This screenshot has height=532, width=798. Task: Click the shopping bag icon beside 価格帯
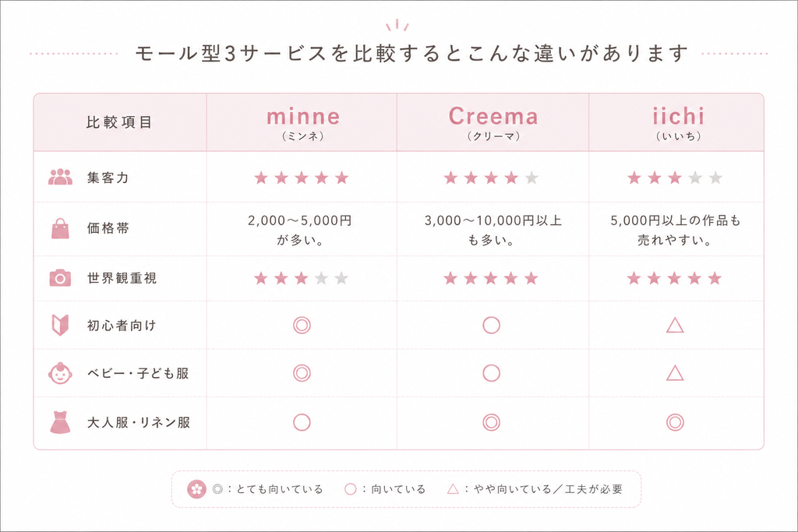point(60,228)
